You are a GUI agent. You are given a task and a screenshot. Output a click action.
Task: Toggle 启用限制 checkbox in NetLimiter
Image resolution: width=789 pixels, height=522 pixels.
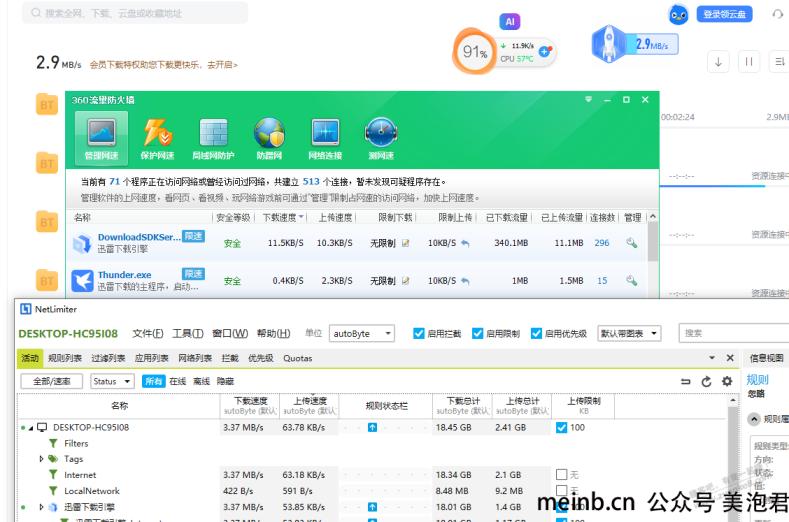tap(477, 333)
